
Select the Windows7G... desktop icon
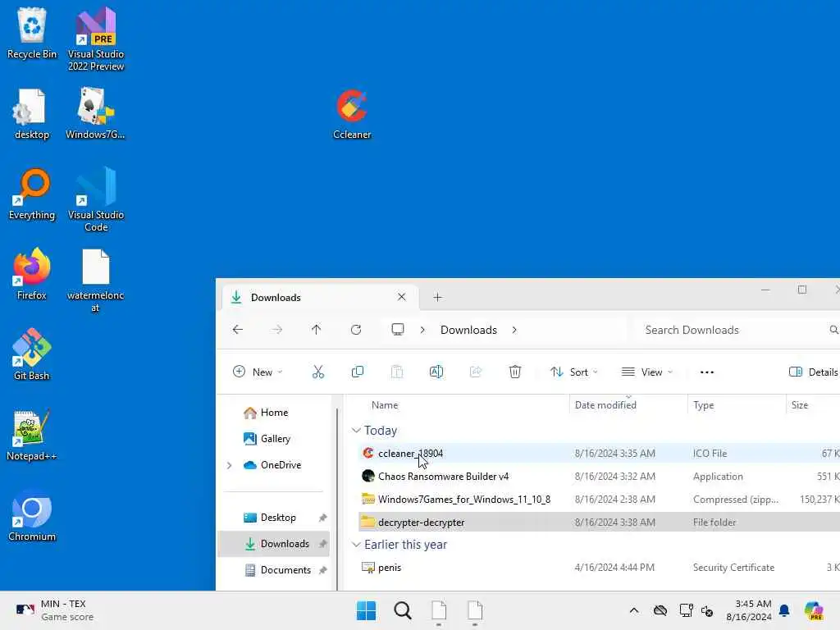tap(95, 113)
